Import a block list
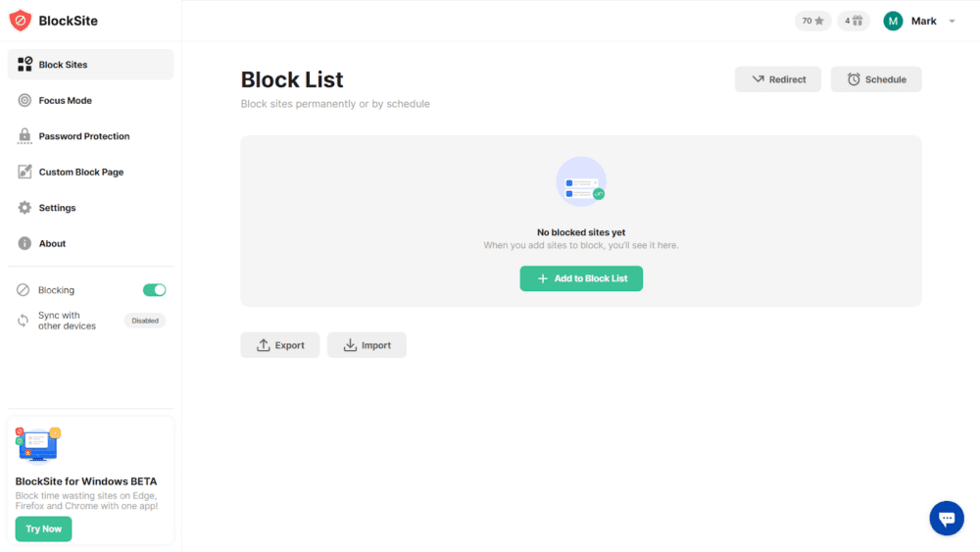Screen dimensions: 980x552 click(367, 345)
